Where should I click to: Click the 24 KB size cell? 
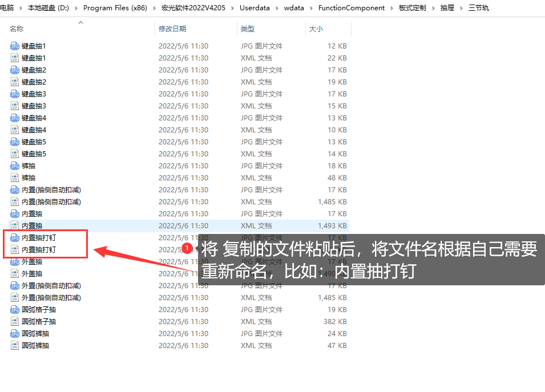337,334
